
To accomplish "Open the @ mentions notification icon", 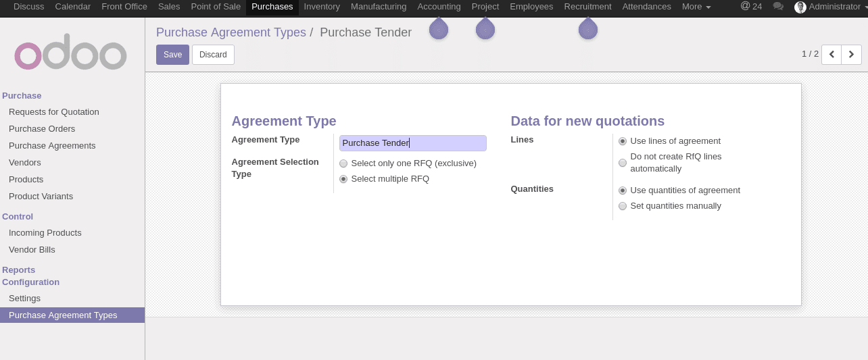I will click(746, 6).
